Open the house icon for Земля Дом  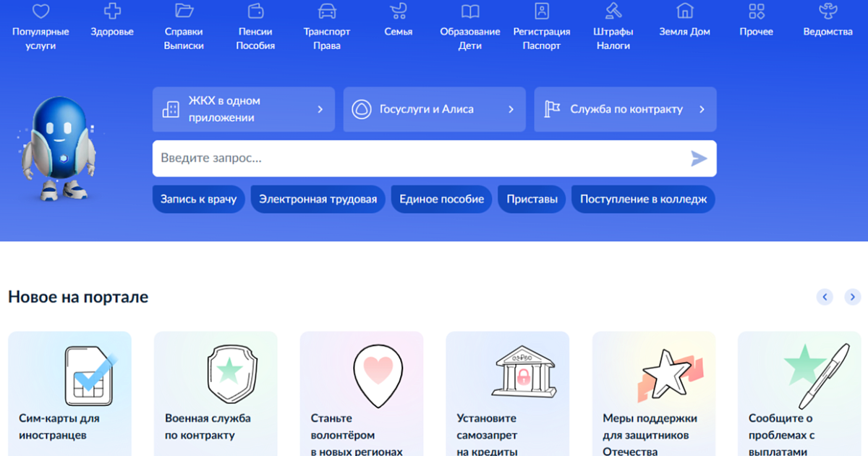tap(684, 11)
